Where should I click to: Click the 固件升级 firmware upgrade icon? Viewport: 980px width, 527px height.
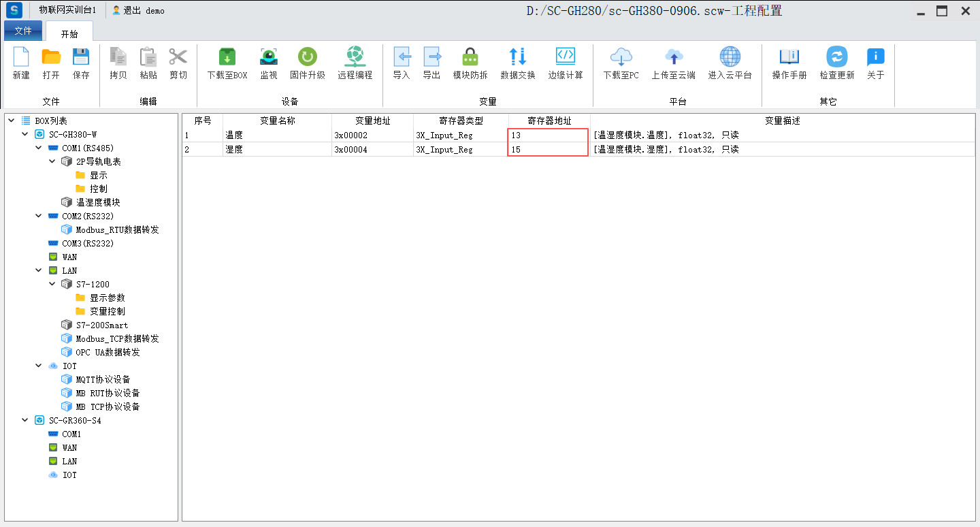pos(307,57)
